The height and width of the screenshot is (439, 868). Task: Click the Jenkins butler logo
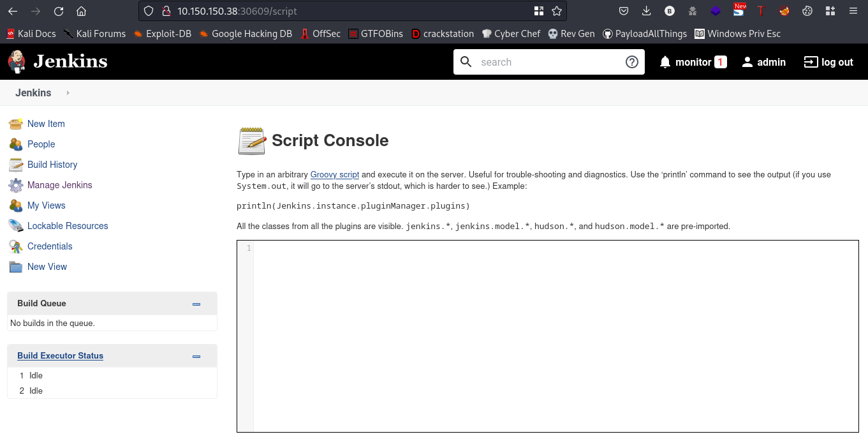point(17,61)
